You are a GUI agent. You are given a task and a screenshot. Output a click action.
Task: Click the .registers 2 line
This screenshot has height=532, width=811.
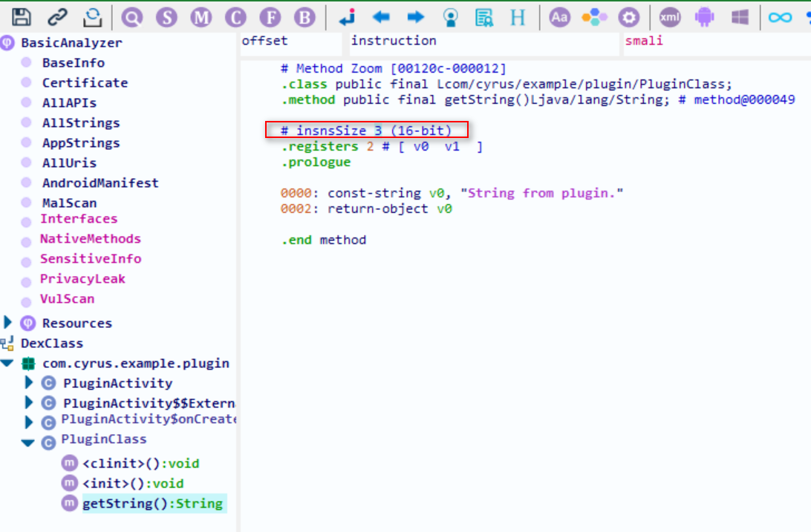(382, 147)
